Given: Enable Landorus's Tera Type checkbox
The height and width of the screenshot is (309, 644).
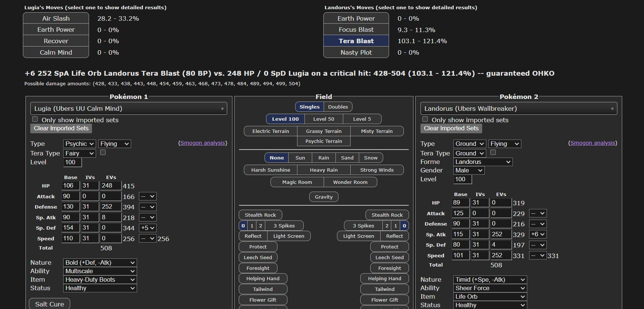Looking at the screenshot, I should coord(493,152).
